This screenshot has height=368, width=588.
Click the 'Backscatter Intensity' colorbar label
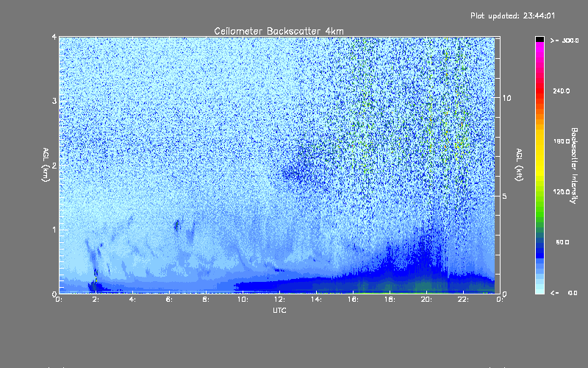click(574, 166)
